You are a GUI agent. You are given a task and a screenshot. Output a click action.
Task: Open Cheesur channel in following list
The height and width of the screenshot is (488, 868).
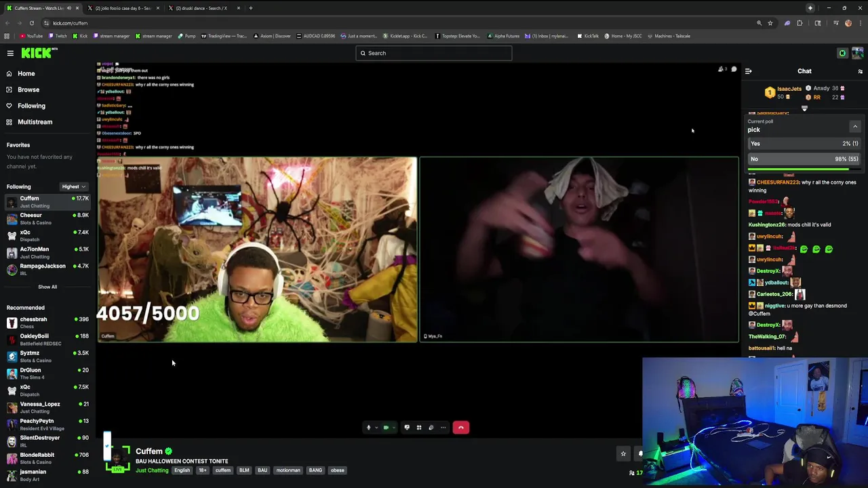coord(47,219)
